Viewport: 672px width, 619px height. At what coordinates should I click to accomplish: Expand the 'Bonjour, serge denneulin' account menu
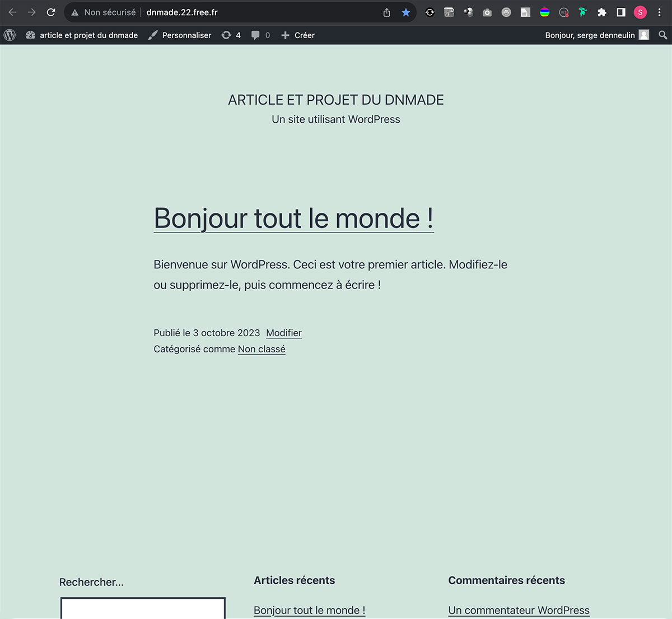click(x=596, y=35)
